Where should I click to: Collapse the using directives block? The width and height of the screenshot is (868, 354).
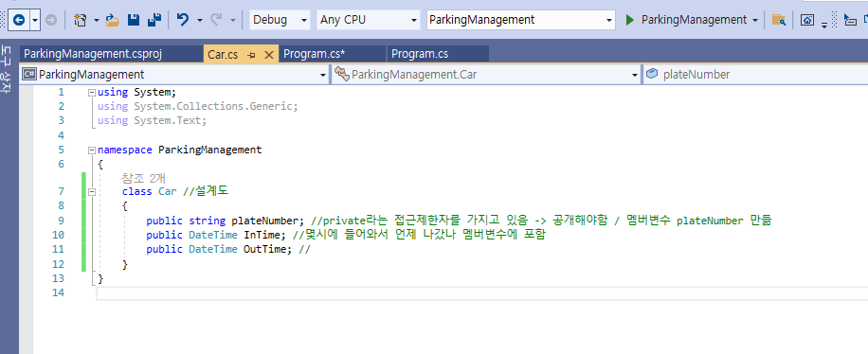91,93
